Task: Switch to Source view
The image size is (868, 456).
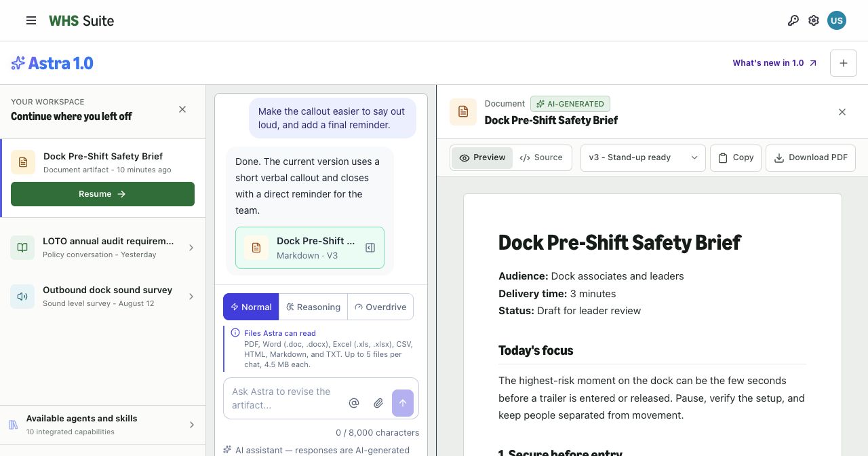Action: (541, 157)
